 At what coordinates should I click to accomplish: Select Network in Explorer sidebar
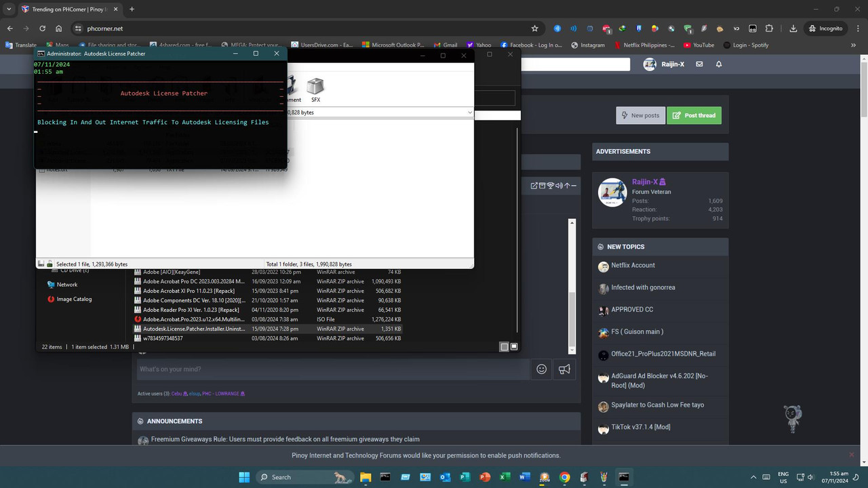point(66,285)
